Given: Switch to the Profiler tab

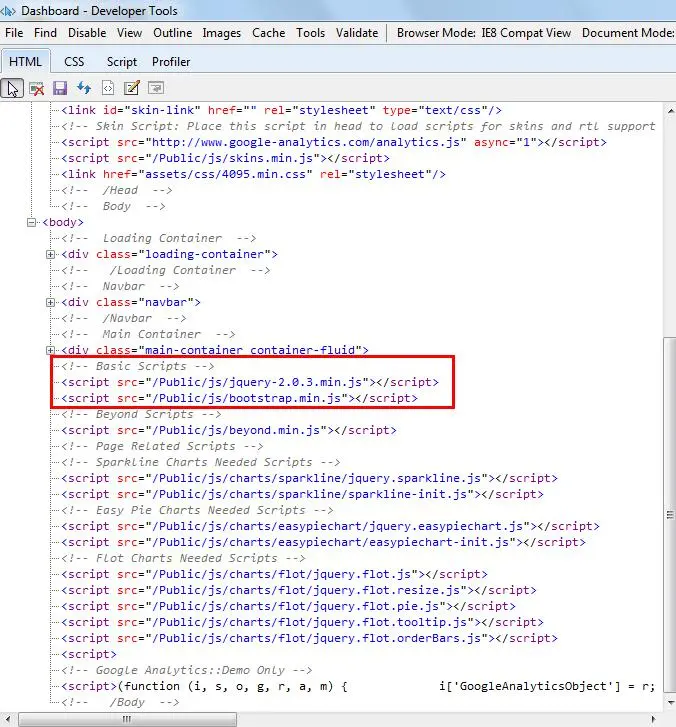Looking at the screenshot, I should 171,62.
